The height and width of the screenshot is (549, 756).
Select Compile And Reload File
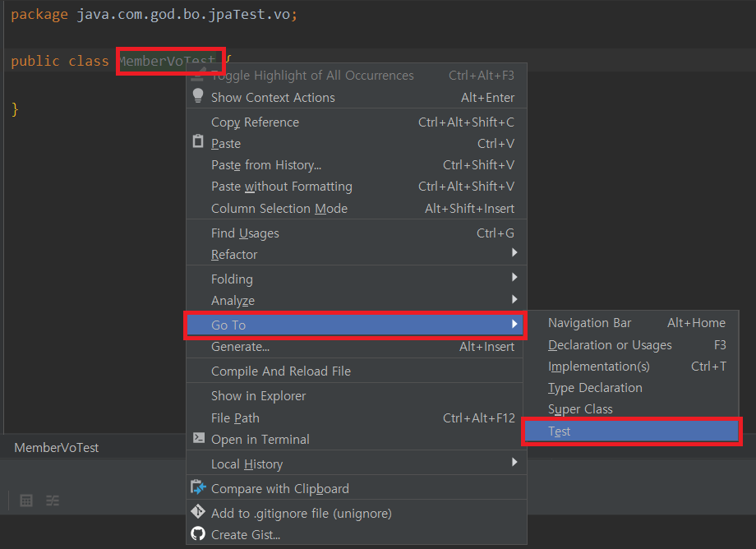[357, 371]
